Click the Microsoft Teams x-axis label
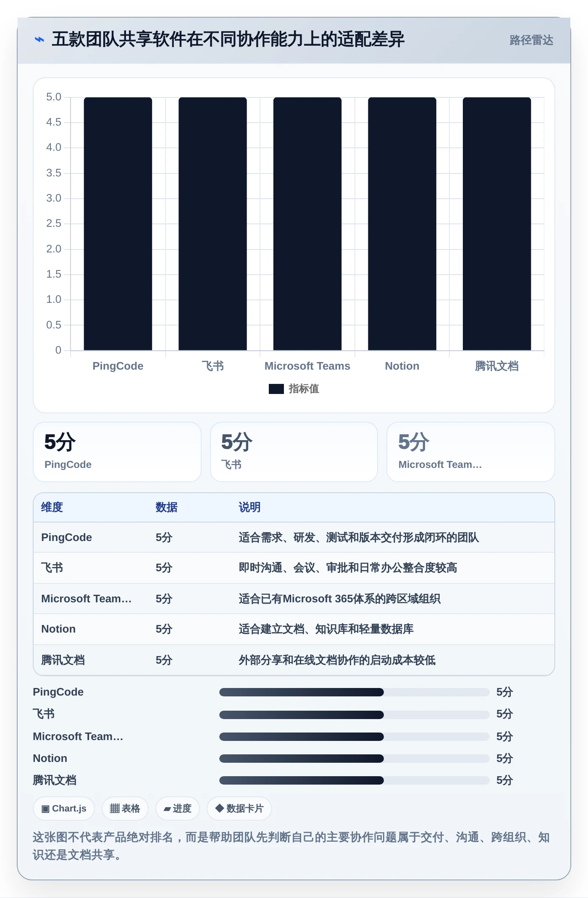Screen dimensions: 588x898 (307, 366)
